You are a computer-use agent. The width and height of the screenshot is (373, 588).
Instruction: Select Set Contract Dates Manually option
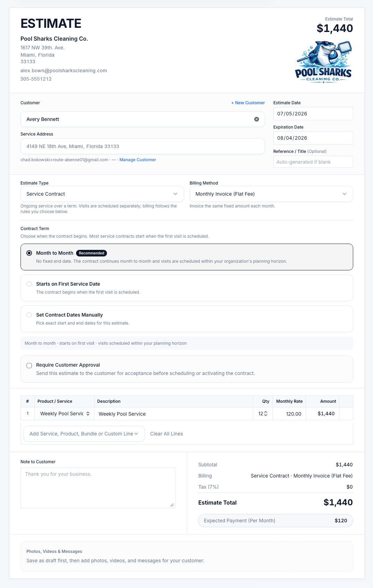(x=29, y=315)
